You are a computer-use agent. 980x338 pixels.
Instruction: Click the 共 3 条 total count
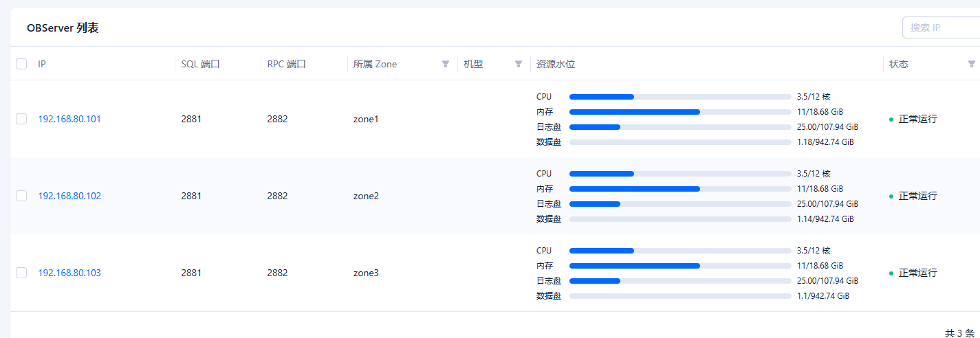959,333
